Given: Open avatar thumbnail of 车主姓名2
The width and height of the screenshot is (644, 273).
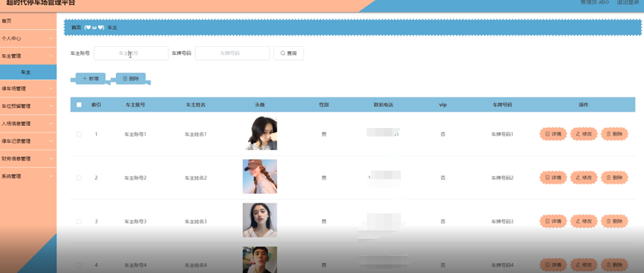Looking at the screenshot, I should tap(259, 176).
